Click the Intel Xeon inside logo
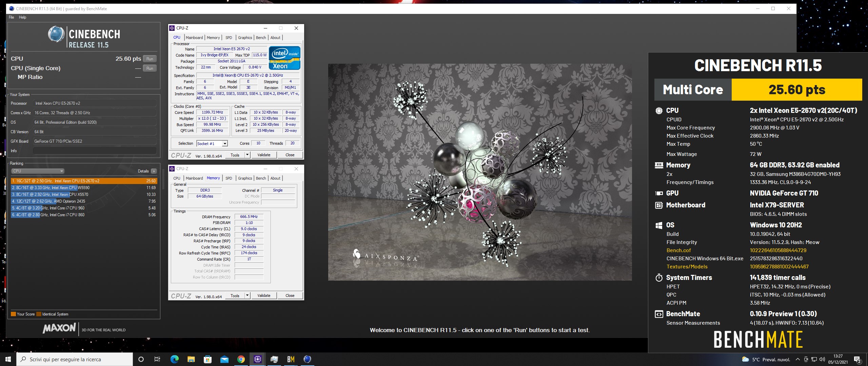The height and width of the screenshot is (366, 868). pos(284,58)
